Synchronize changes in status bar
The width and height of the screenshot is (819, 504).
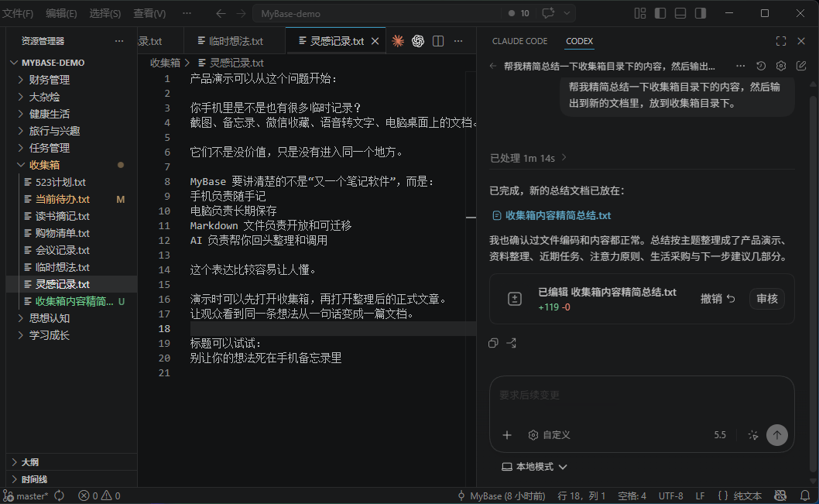point(60,495)
